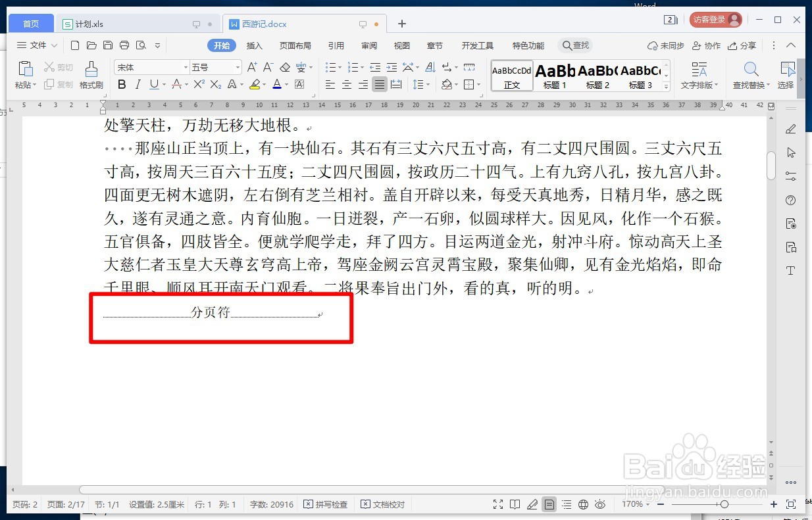Click the 访客登录 login button
This screenshot has width=812, height=520.
tap(715, 19)
